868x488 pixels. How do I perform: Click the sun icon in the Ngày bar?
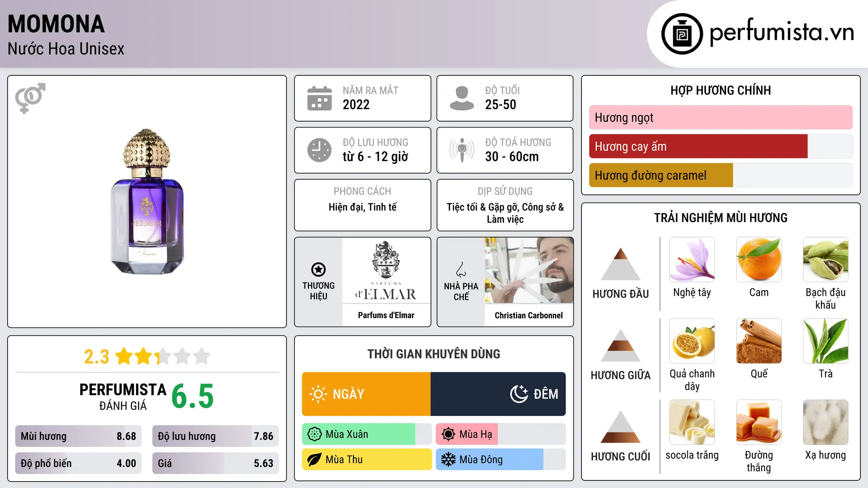318,394
